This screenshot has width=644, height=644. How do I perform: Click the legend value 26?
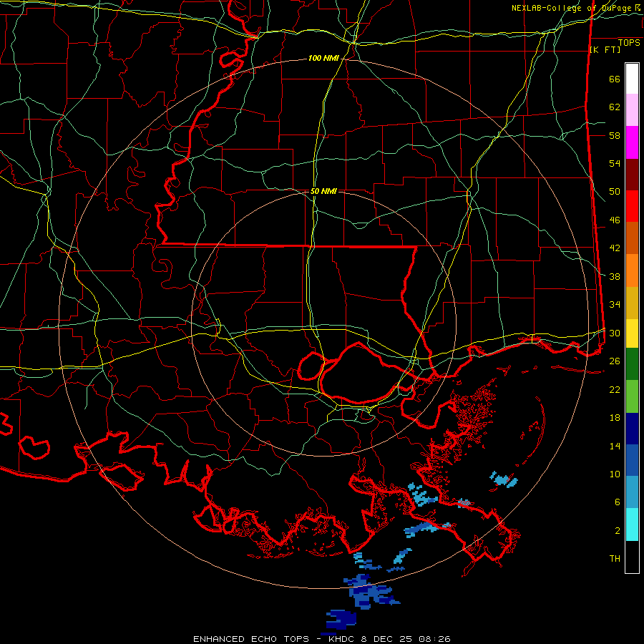coord(615,361)
